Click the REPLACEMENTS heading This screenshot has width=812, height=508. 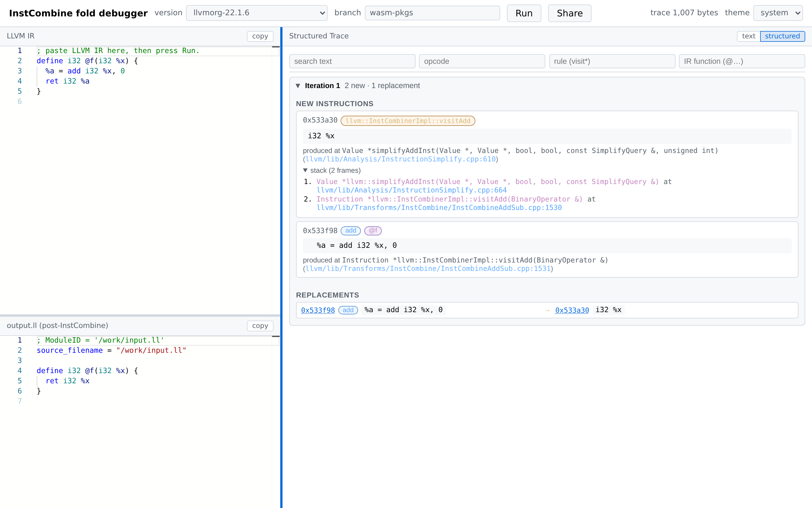[x=327, y=295]
